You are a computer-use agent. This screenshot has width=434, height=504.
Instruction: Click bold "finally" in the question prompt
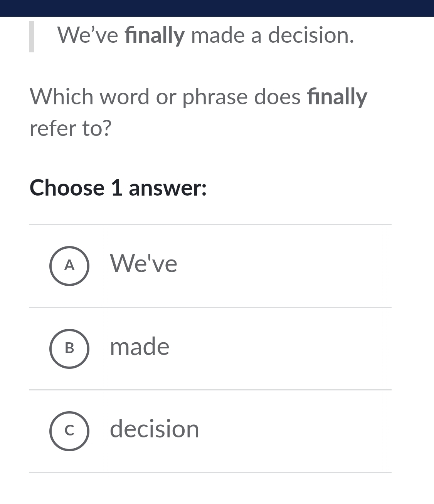click(x=337, y=97)
